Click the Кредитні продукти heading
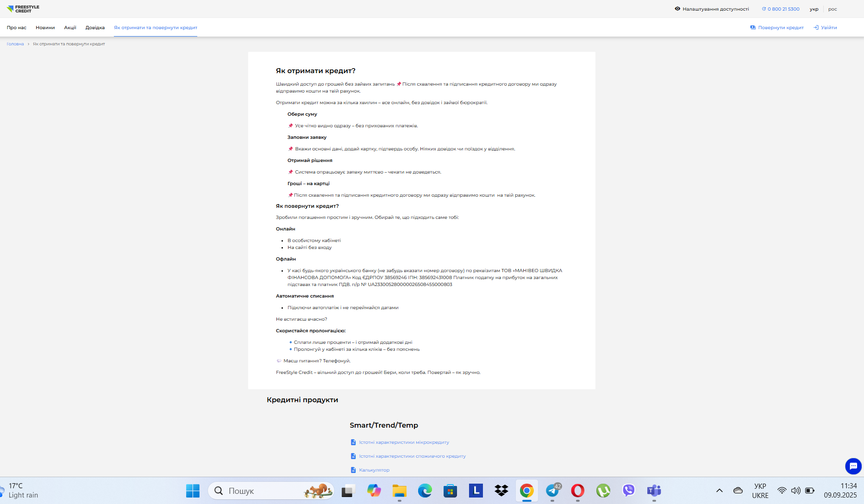Viewport: 864px width, 504px height. (x=302, y=400)
